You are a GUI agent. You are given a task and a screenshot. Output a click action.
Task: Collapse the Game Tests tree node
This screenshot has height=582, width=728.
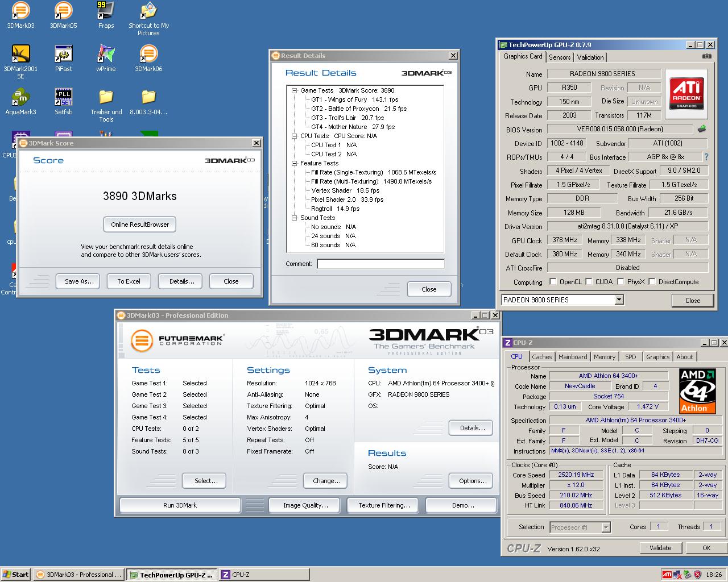tap(295, 90)
